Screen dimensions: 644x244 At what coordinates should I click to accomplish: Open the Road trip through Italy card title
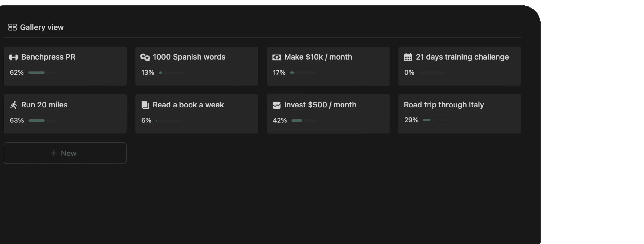coord(444,105)
